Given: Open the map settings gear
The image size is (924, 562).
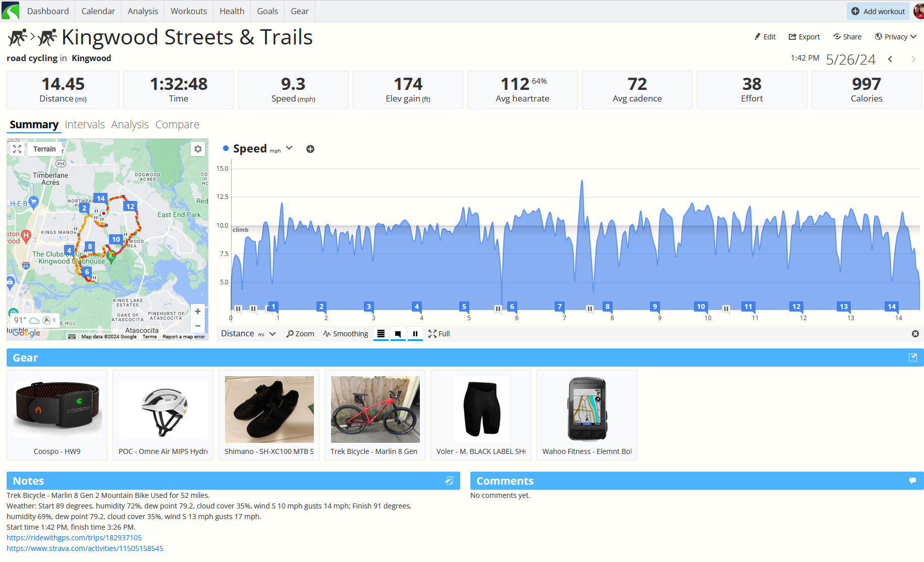Looking at the screenshot, I should click(198, 149).
